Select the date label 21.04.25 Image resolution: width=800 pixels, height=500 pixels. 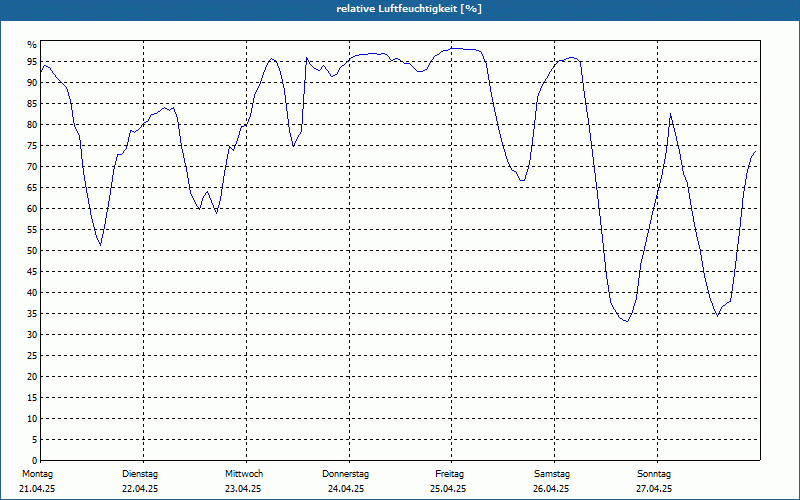click(37, 489)
